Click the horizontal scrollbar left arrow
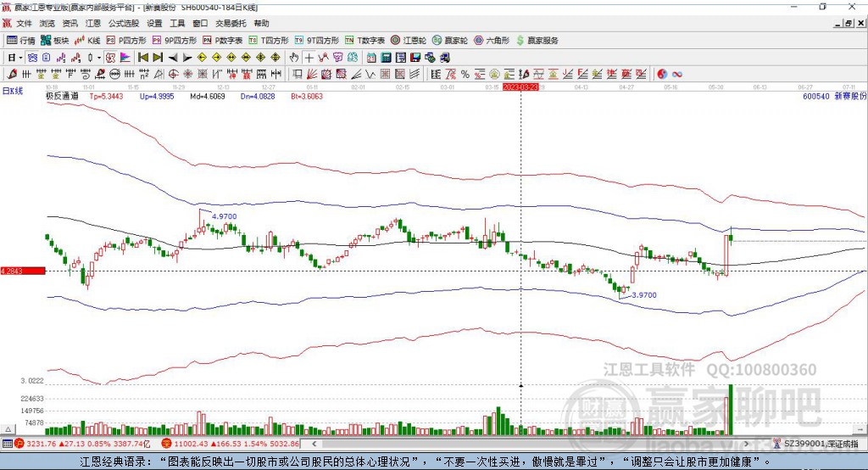The width and height of the screenshot is (868, 470). coord(314,444)
